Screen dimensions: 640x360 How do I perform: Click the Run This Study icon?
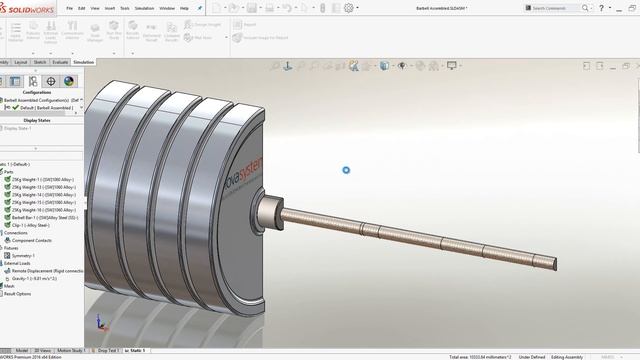[114, 31]
